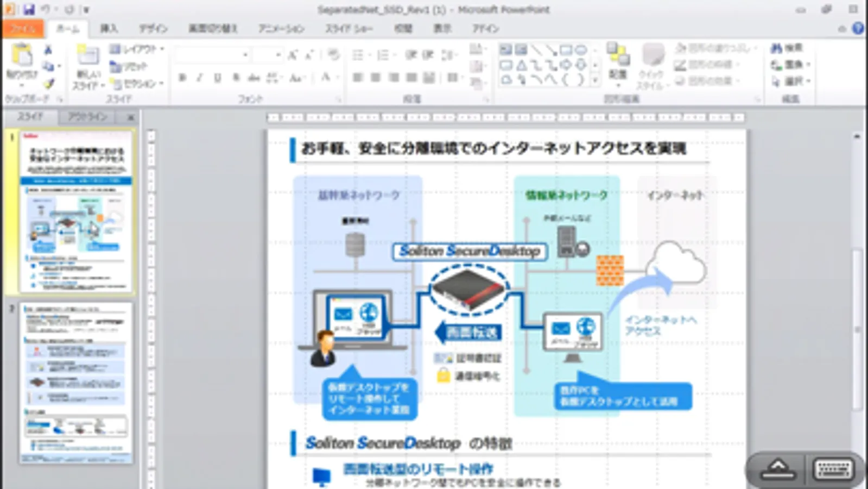Open the Font dialog launcher

point(338,99)
